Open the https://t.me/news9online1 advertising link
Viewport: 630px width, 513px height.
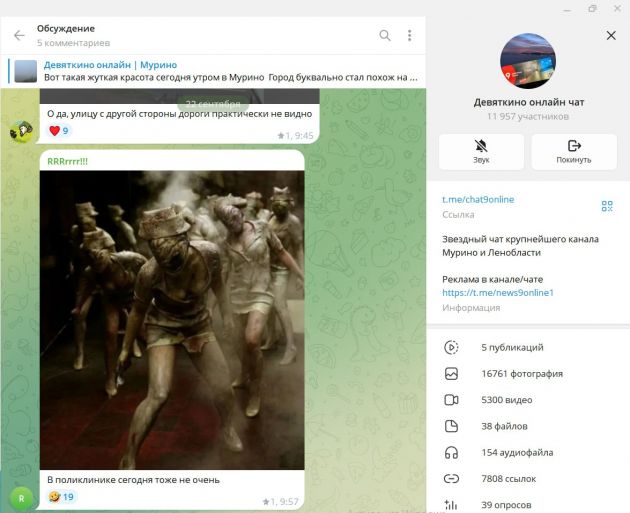(x=497, y=292)
